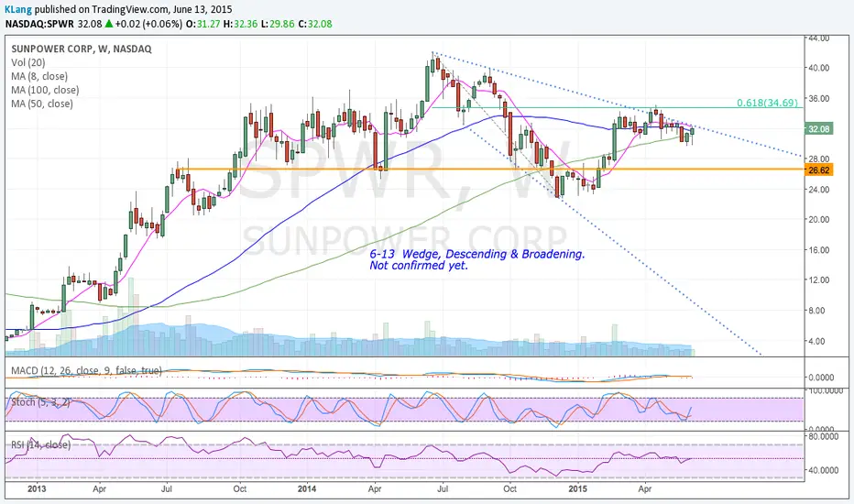Screen dimensions: 854x504
Task: Click the 32.08 current price tag
Action: [x=818, y=129]
